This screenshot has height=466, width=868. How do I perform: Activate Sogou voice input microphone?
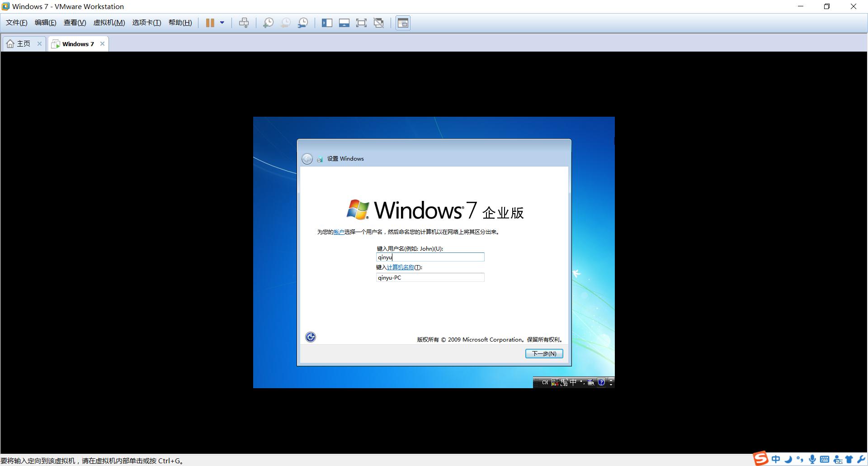click(812, 459)
